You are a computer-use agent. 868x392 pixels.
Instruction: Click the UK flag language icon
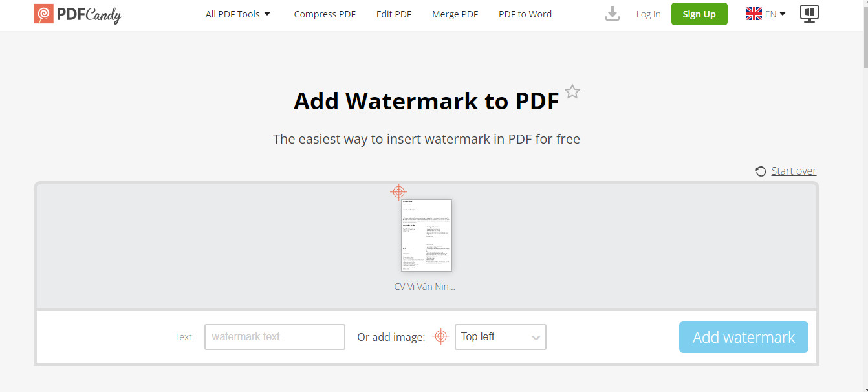754,14
